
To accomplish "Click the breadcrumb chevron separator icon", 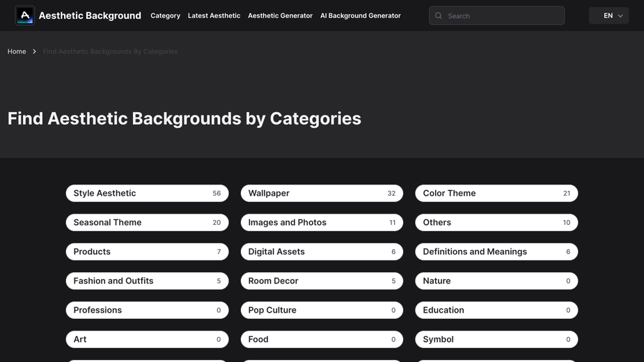I will [x=35, y=52].
